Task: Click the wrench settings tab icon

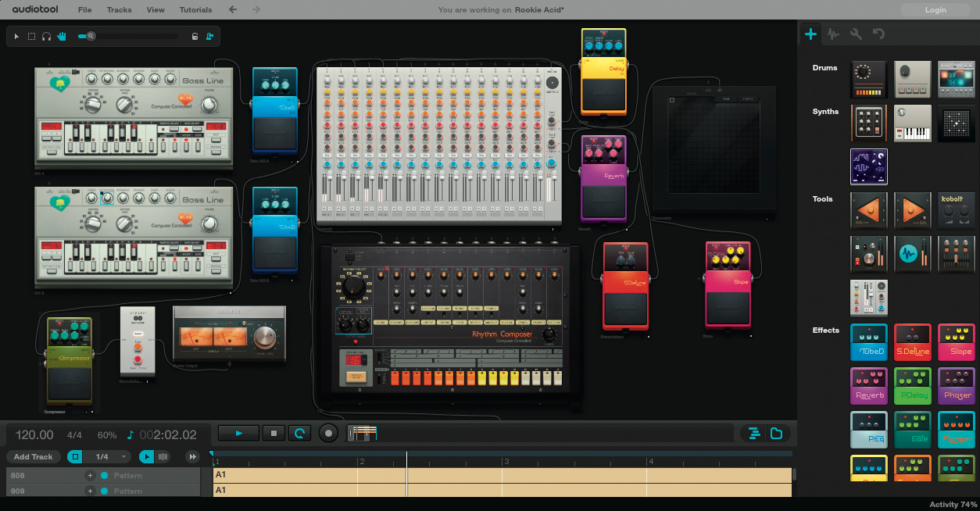Action: click(856, 34)
